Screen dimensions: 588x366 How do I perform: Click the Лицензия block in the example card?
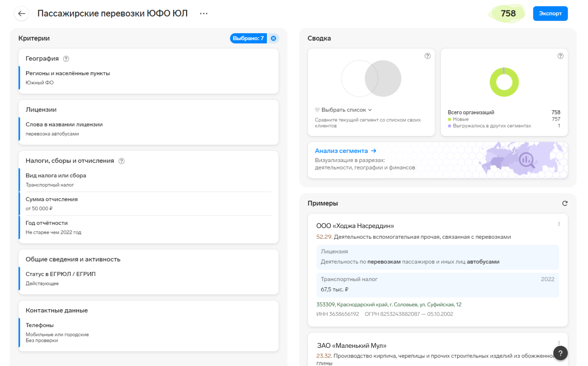point(437,257)
